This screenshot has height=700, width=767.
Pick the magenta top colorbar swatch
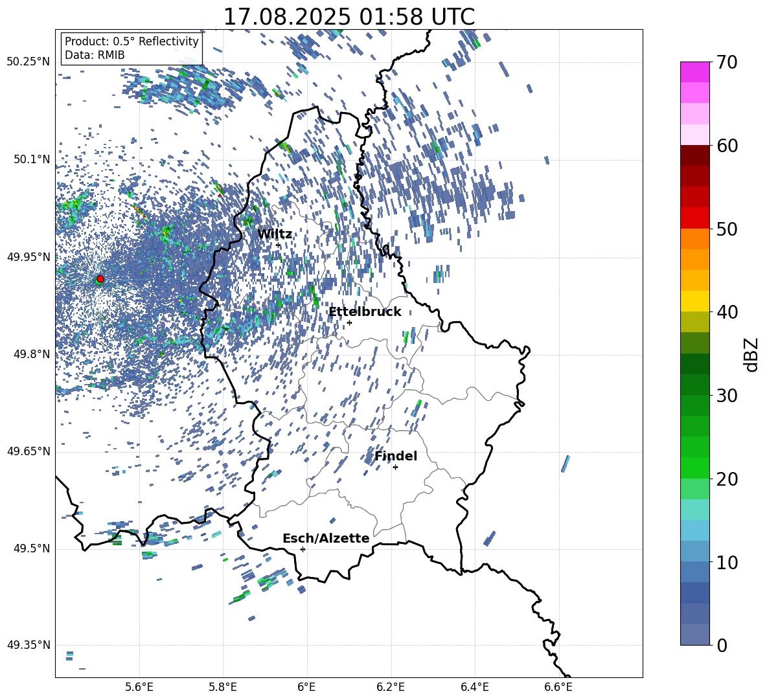click(694, 72)
